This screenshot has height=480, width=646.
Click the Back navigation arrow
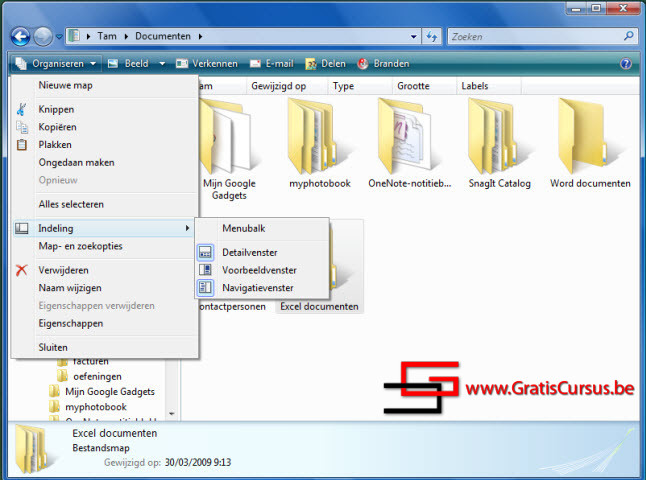coord(21,37)
